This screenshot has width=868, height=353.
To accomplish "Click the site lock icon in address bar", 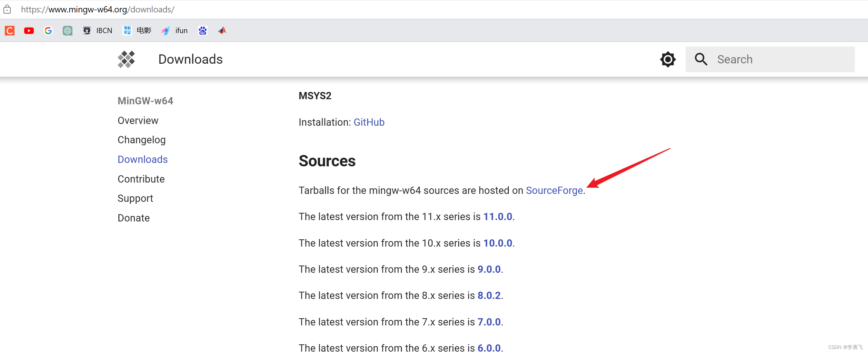I will (x=7, y=9).
